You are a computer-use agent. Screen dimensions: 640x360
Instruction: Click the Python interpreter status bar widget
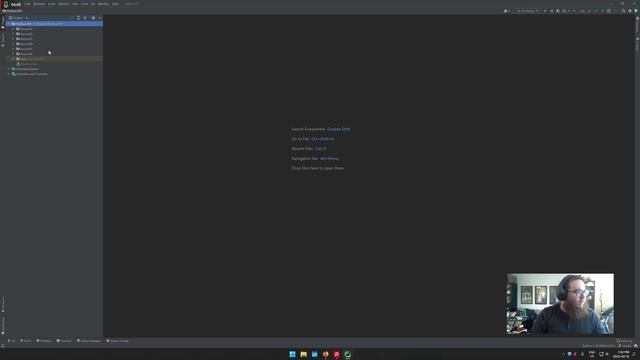point(598,346)
